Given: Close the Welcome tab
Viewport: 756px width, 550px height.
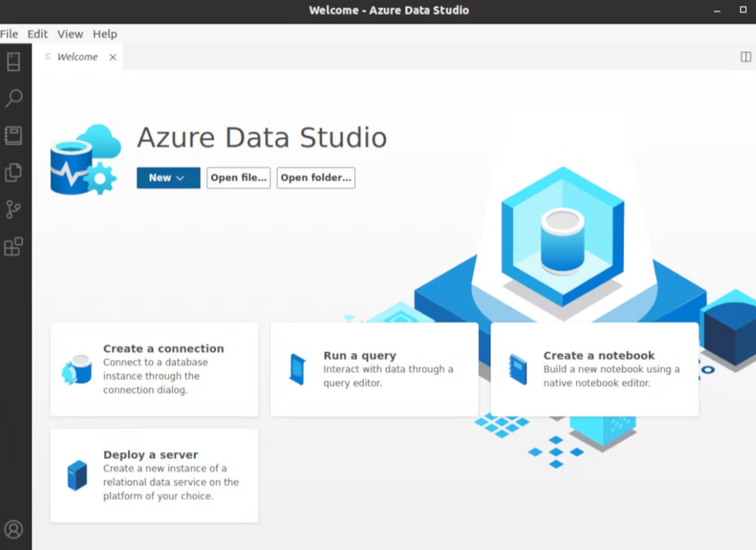Looking at the screenshot, I should [x=113, y=57].
